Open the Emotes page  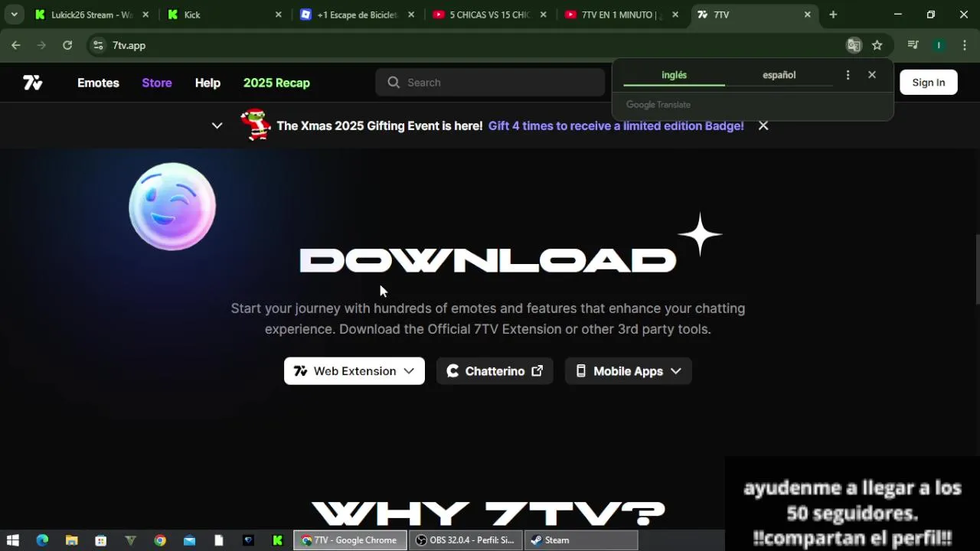[x=98, y=83]
